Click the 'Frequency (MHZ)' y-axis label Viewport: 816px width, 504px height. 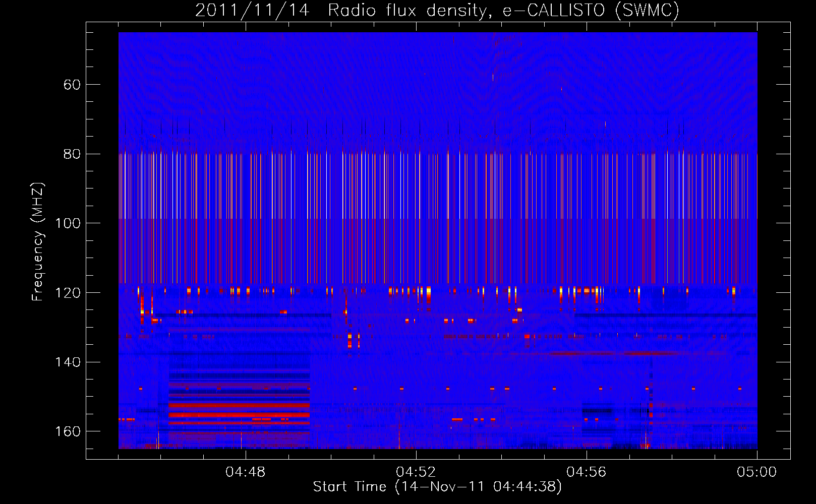click(38, 242)
